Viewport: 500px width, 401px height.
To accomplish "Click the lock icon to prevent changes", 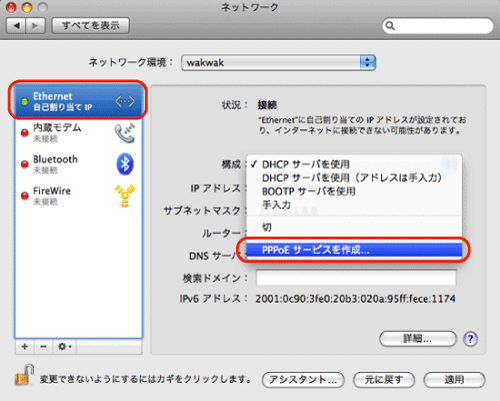I will point(24,375).
